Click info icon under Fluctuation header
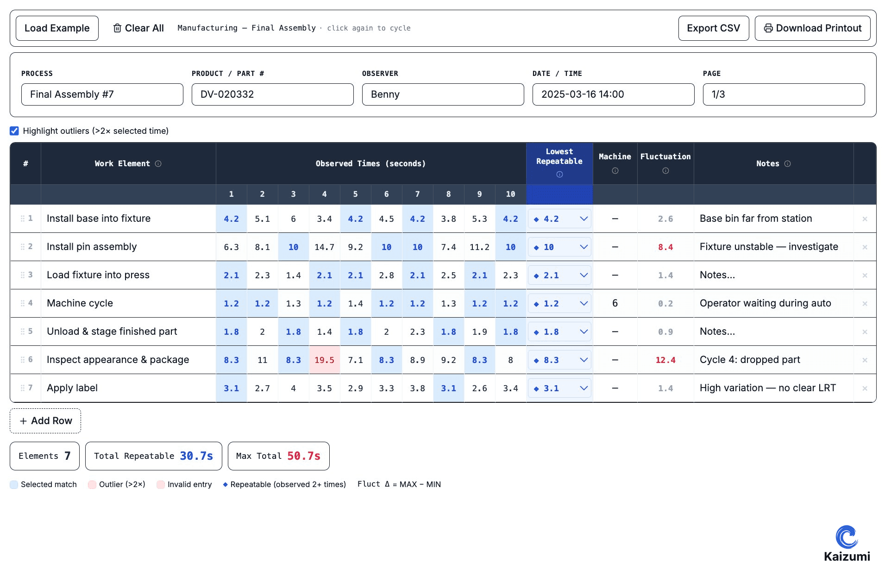Screen dimensions: 891x588 click(x=665, y=171)
